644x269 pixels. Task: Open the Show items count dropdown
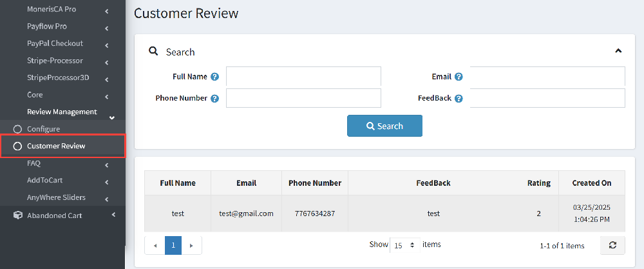tap(405, 246)
